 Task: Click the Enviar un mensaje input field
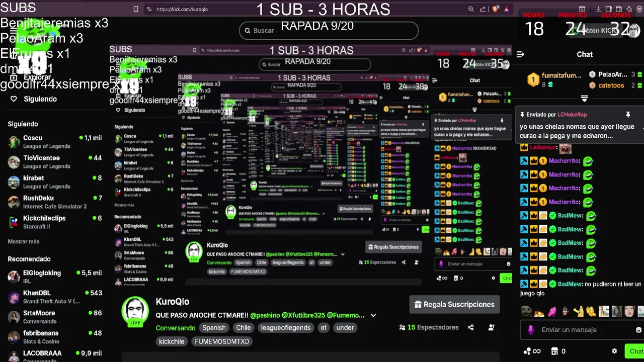click(x=582, y=330)
